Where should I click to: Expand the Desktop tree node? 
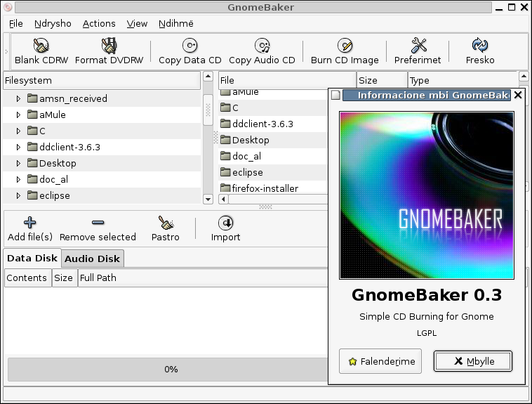point(18,163)
